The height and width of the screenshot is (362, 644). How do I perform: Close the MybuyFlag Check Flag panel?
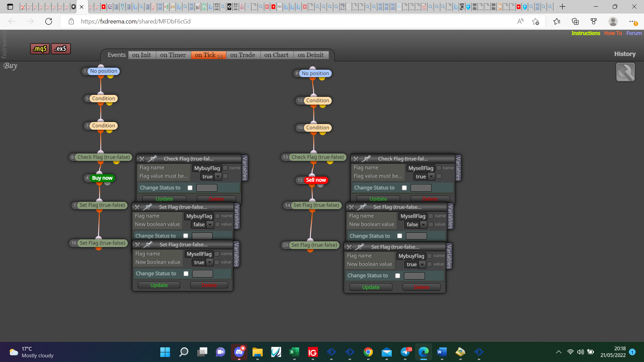[142, 159]
